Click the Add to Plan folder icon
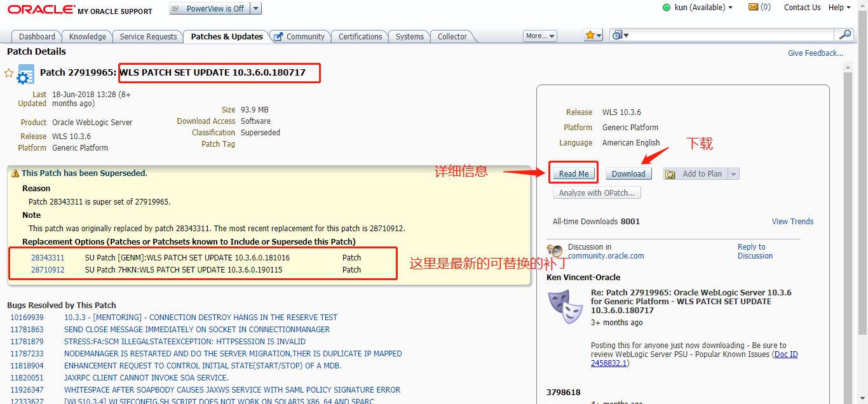The image size is (868, 404). point(671,174)
